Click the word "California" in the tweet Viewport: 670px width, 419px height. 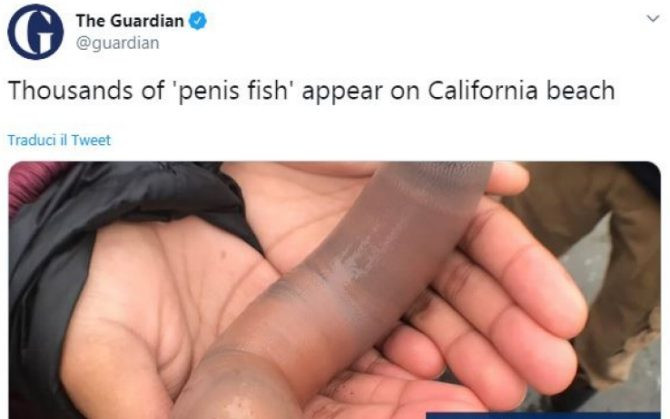click(483, 91)
